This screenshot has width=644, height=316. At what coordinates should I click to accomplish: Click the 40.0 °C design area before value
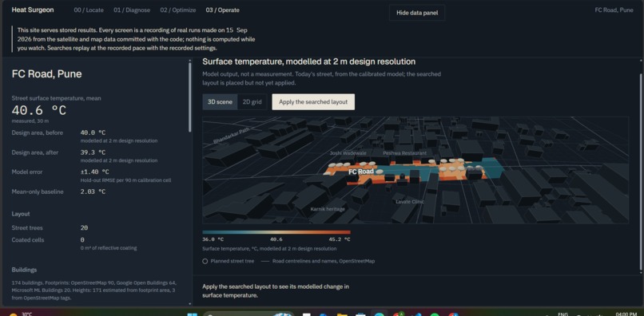coord(93,132)
